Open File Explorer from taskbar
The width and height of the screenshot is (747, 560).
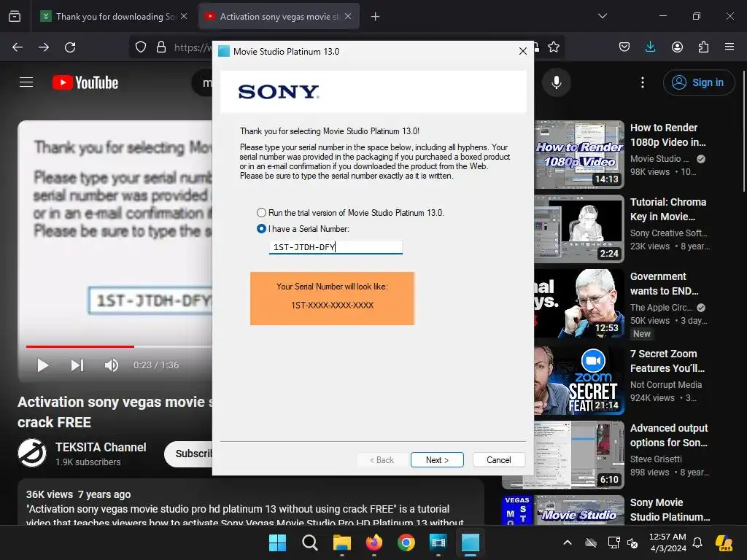[x=342, y=542]
